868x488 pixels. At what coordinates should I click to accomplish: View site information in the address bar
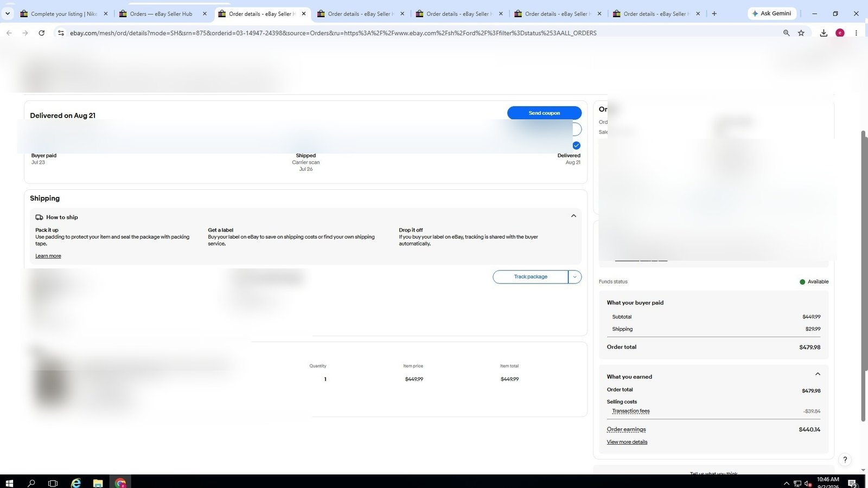coord(61,33)
